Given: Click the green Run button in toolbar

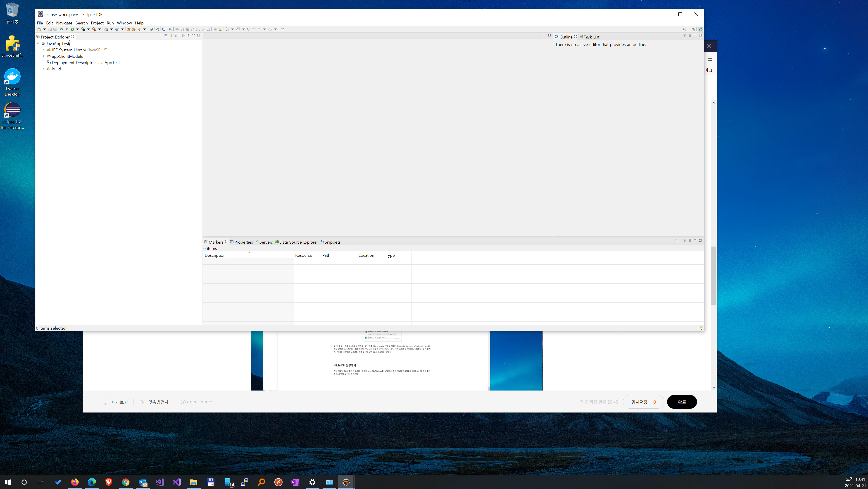Looking at the screenshot, I should tap(72, 29).
